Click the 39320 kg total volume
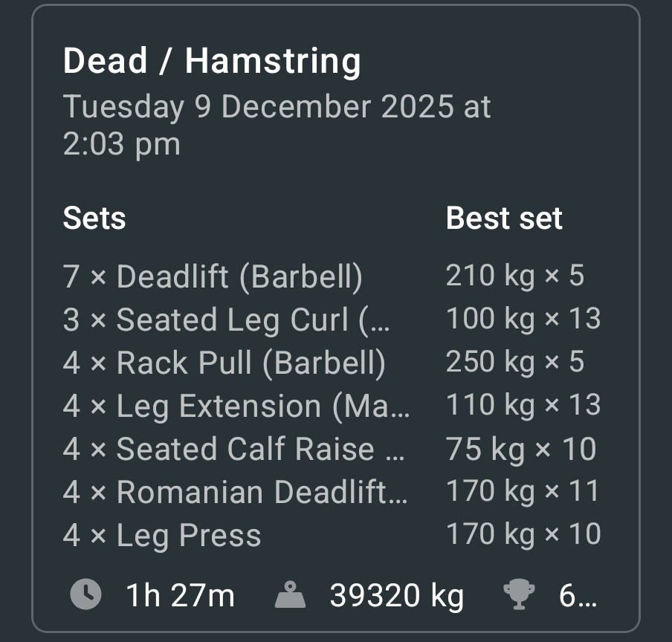 pyautogui.click(x=397, y=595)
